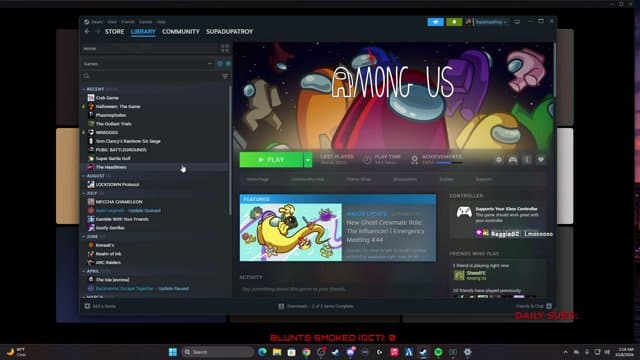The image size is (640, 360).
Task: Click the Xbox controller support icon
Action: click(464, 212)
